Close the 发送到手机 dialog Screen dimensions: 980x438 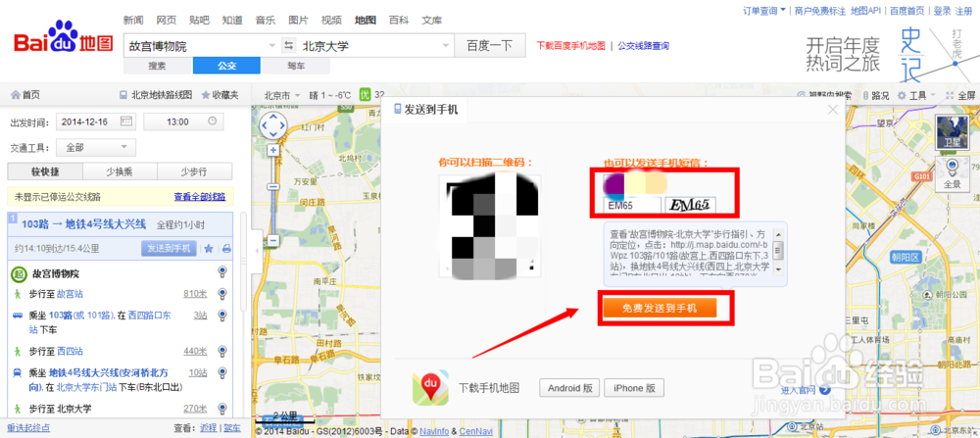(832, 110)
